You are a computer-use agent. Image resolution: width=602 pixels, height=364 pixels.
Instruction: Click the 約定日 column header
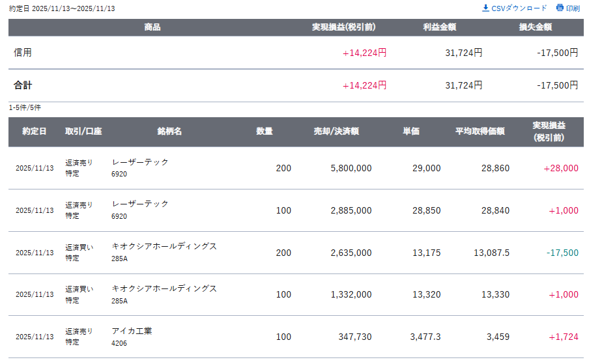[x=34, y=132]
